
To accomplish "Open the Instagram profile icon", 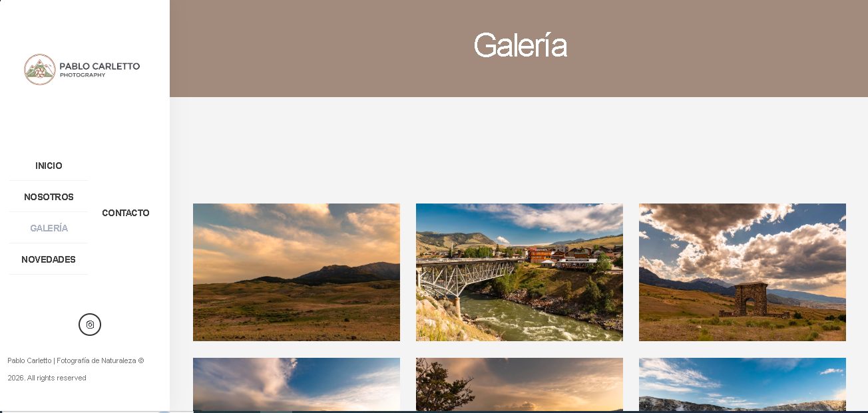I will 90,325.
